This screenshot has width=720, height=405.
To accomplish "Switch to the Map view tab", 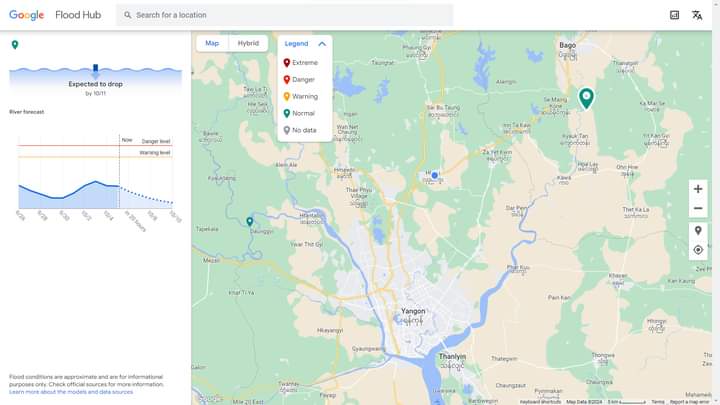I will pos(212,43).
